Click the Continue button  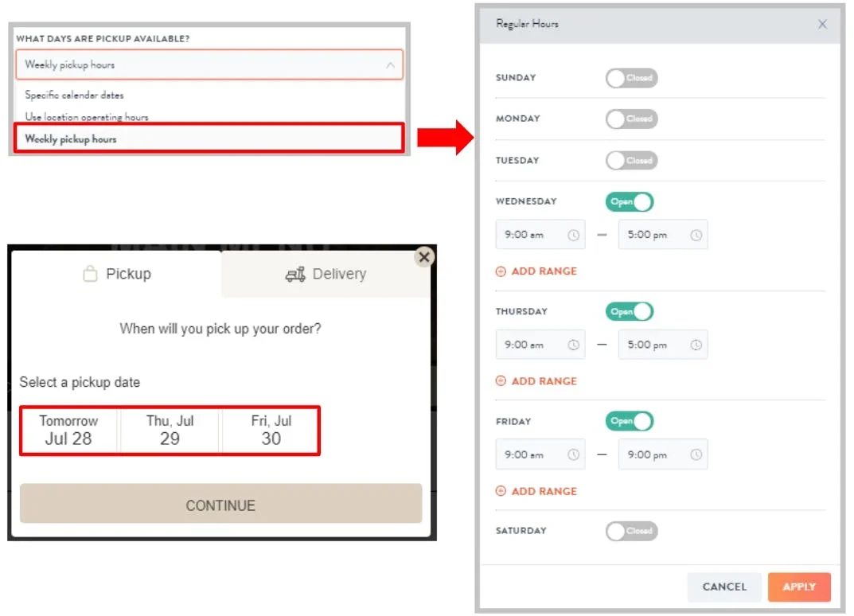(220, 504)
